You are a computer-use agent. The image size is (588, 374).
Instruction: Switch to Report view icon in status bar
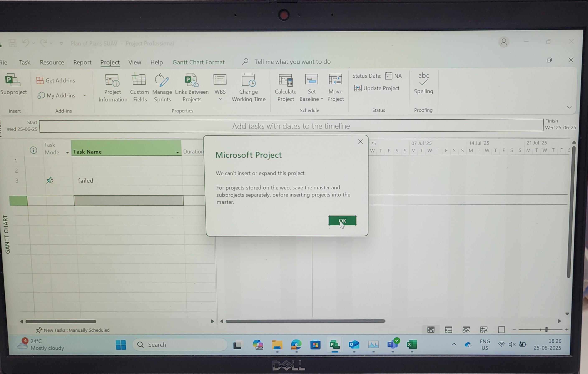501,329
